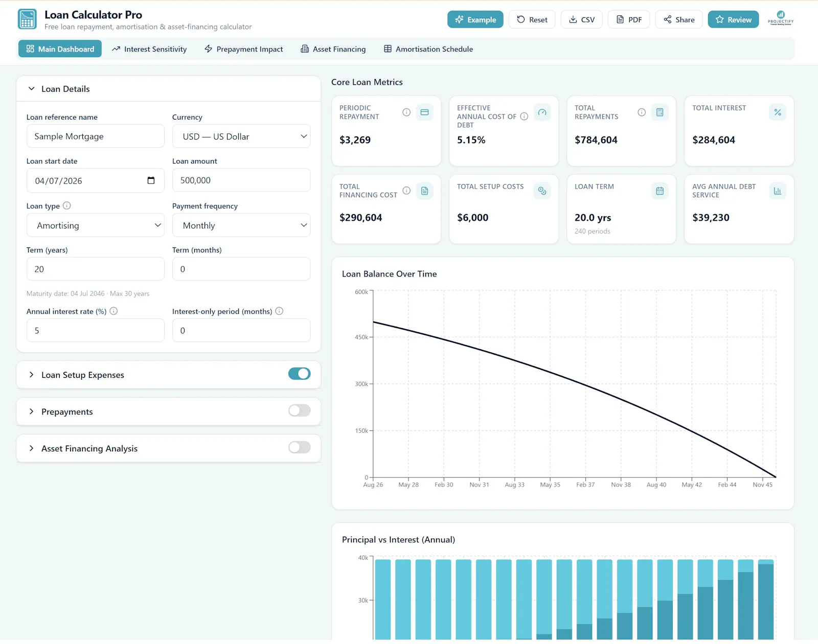The height and width of the screenshot is (644, 818).
Task: Click the Term (years) field
Action: [x=96, y=269]
